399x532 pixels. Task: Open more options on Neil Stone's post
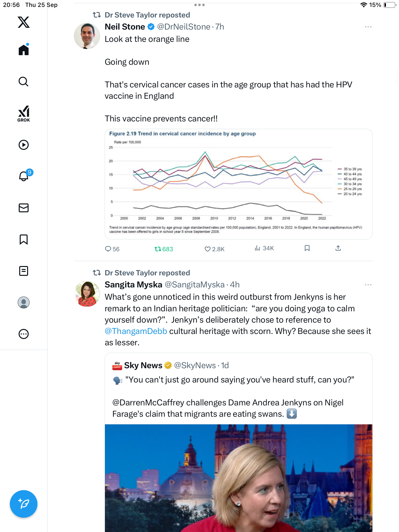(368, 27)
